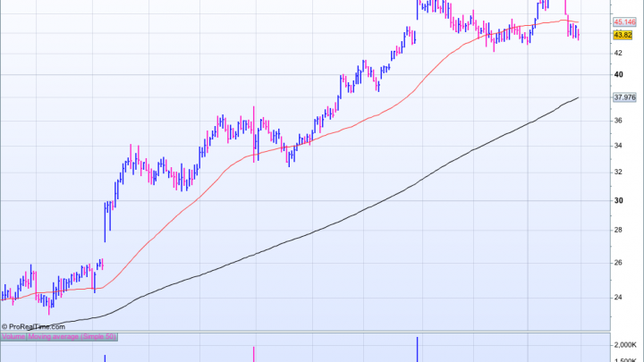Click the 2,000K volume axis label
644x362 pixels.
click(x=625, y=345)
